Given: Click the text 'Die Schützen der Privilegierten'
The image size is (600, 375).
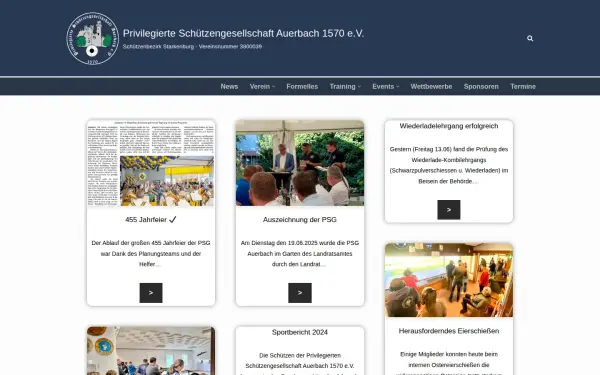Looking at the screenshot, I should (300, 355).
